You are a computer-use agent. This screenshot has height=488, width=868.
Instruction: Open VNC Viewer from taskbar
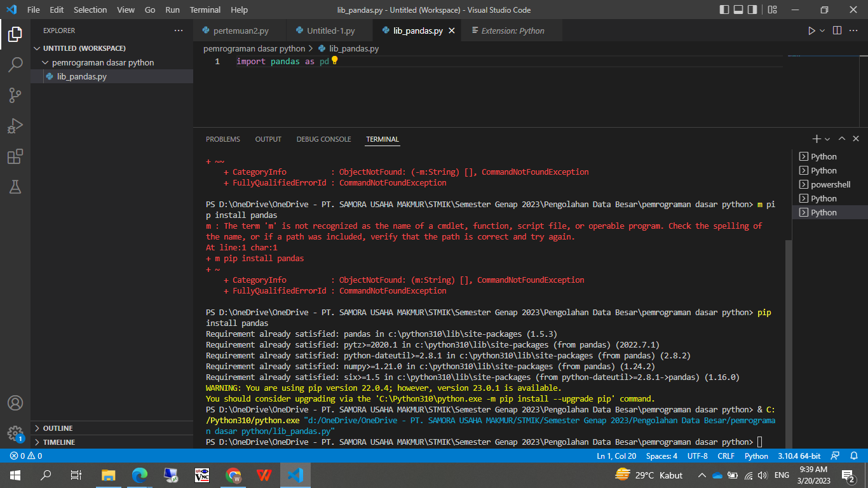[202, 475]
